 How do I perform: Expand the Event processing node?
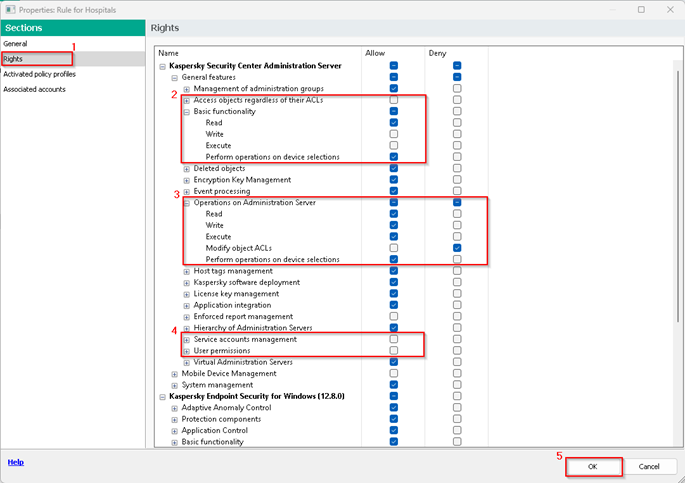(187, 192)
